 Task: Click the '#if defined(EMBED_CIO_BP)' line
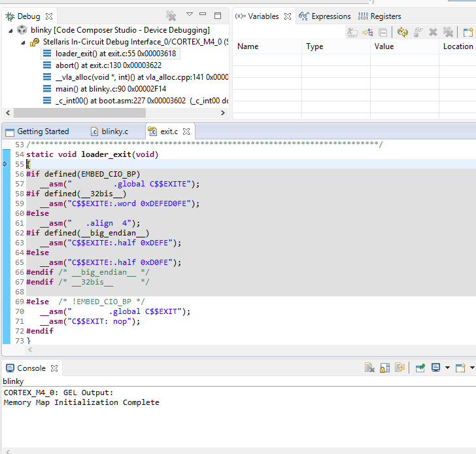83,174
